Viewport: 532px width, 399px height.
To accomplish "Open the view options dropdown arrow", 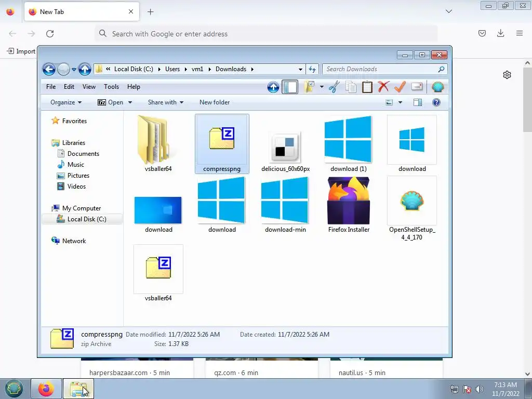I will tap(400, 102).
